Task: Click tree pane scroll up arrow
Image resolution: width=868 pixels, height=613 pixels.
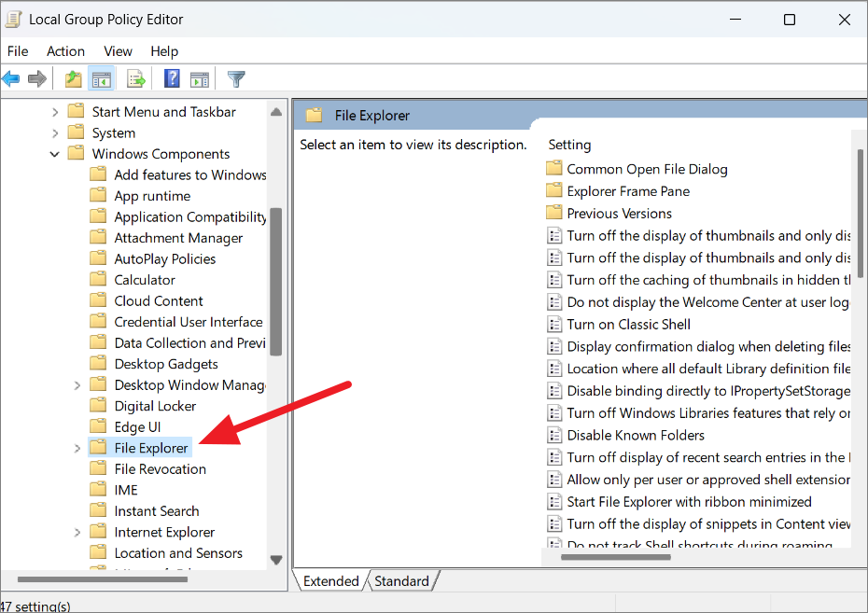Action: (x=276, y=112)
